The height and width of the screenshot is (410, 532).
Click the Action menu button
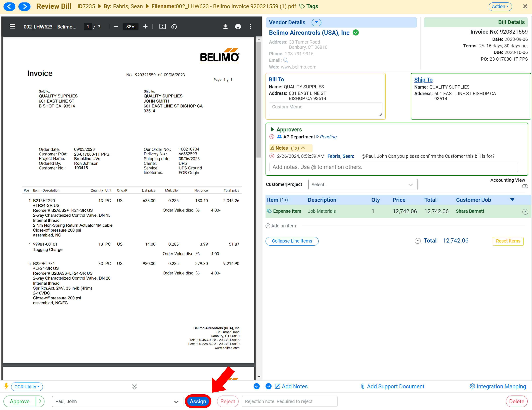click(501, 6)
